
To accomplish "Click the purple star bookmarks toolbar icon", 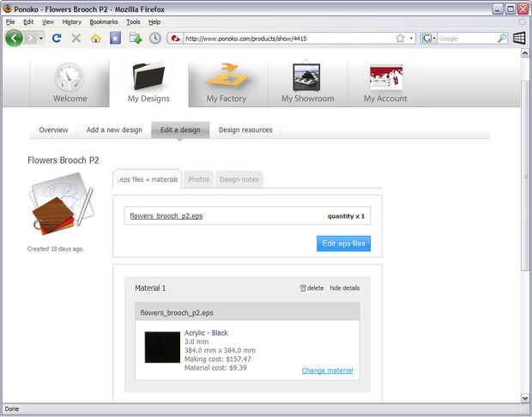I will pos(115,38).
